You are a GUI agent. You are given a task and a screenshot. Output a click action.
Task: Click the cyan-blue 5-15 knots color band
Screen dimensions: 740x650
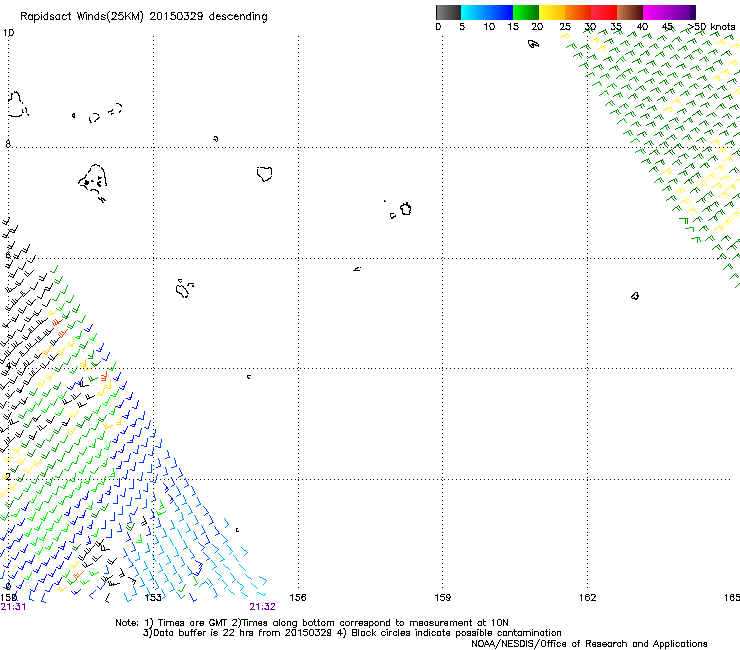487,12
